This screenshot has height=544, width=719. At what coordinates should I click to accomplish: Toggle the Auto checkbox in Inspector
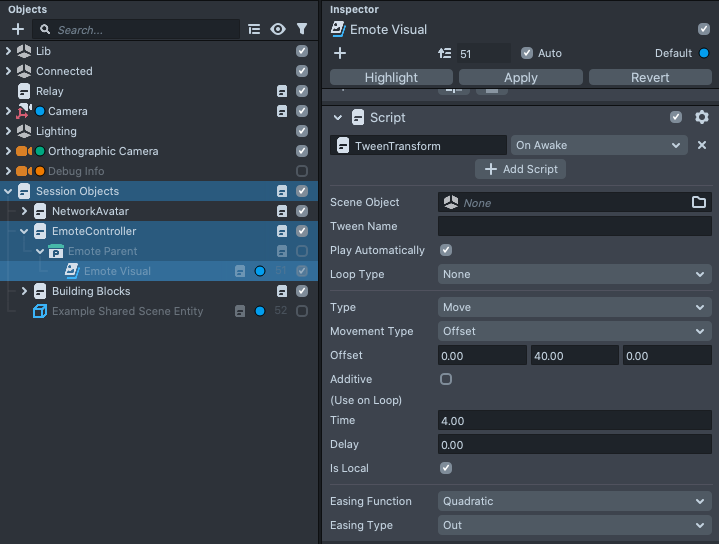coord(527,53)
